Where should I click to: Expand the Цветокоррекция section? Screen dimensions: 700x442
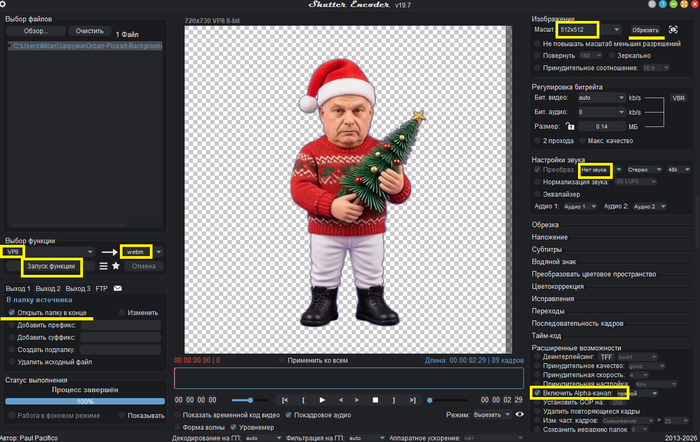click(558, 286)
